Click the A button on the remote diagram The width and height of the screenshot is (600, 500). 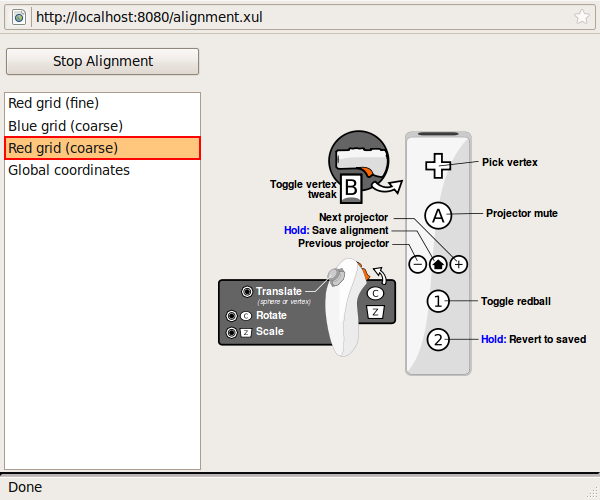coord(438,216)
